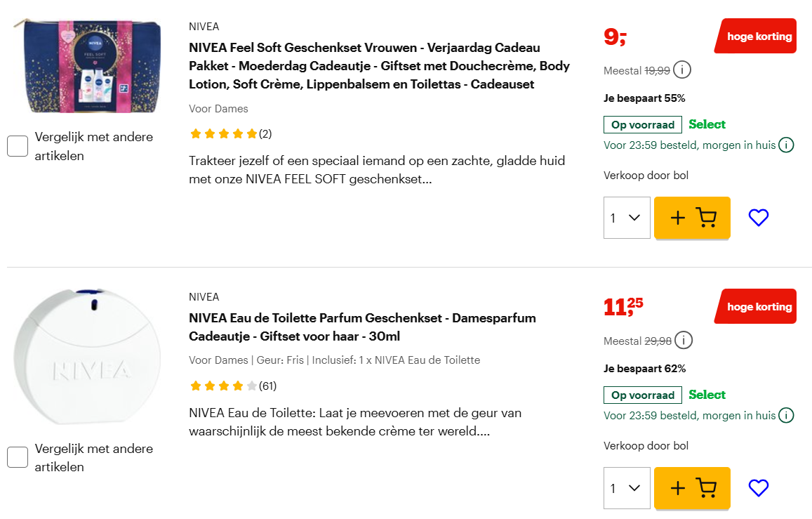Click the green Select label on Eau de Toilette
This screenshot has width=812, height=519.
pyautogui.click(x=707, y=395)
